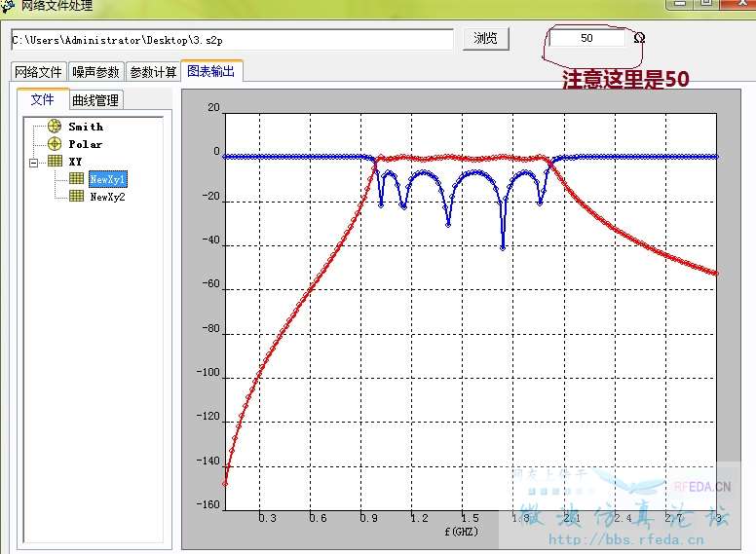Open the 噪声参数 tab

pyautogui.click(x=95, y=72)
